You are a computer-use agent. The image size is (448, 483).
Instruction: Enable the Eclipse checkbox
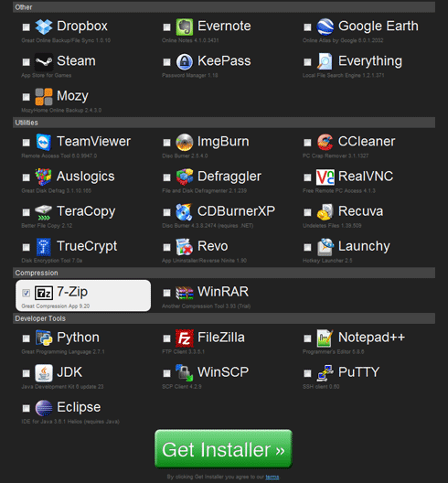pos(27,408)
